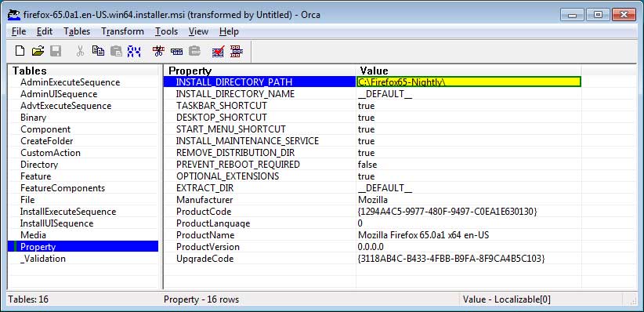The image size is (644, 312).
Task: Select the INSTALL_DIRECTORY_PATH row
Action: [x=259, y=82]
